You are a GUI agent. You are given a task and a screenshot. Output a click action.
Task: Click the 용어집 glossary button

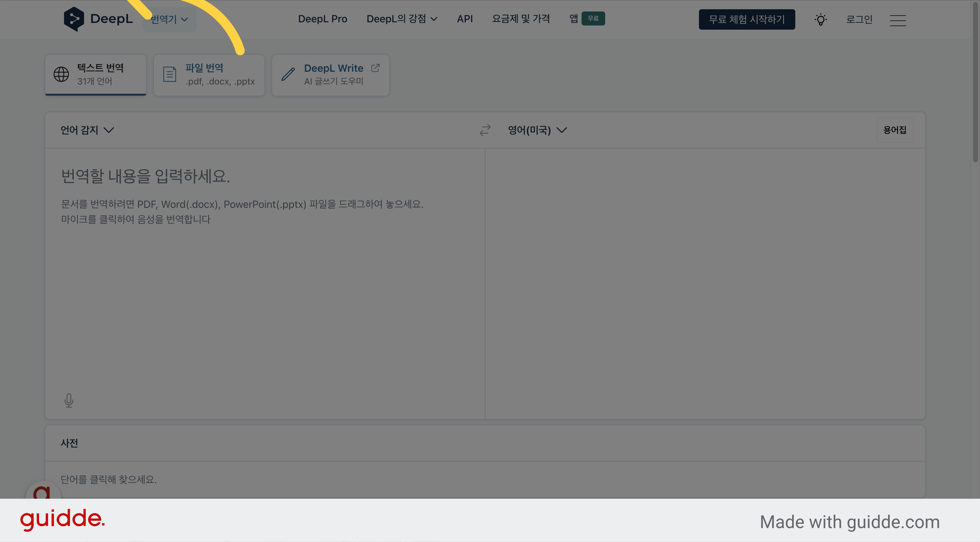click(x=895, y=130)
